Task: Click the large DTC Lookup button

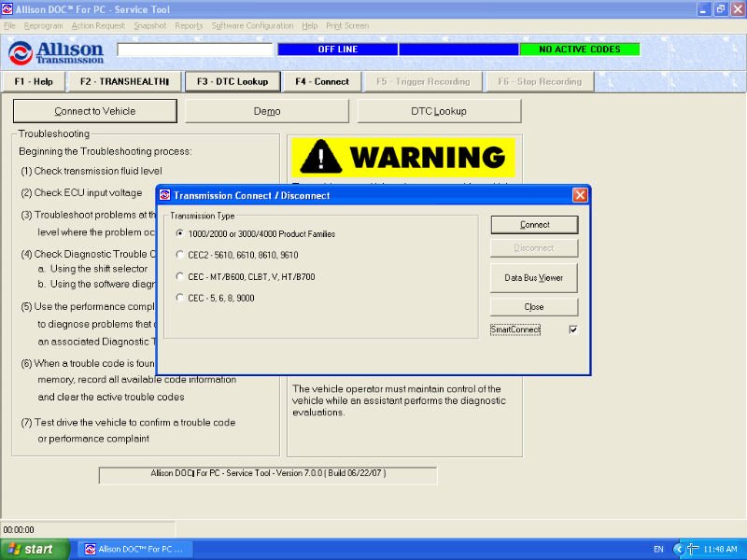Action: point(439,111)
